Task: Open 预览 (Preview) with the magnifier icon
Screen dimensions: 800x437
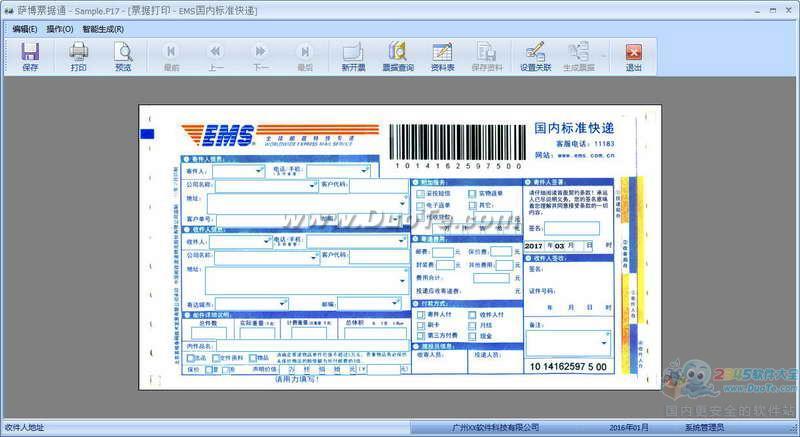Action: 123,53
